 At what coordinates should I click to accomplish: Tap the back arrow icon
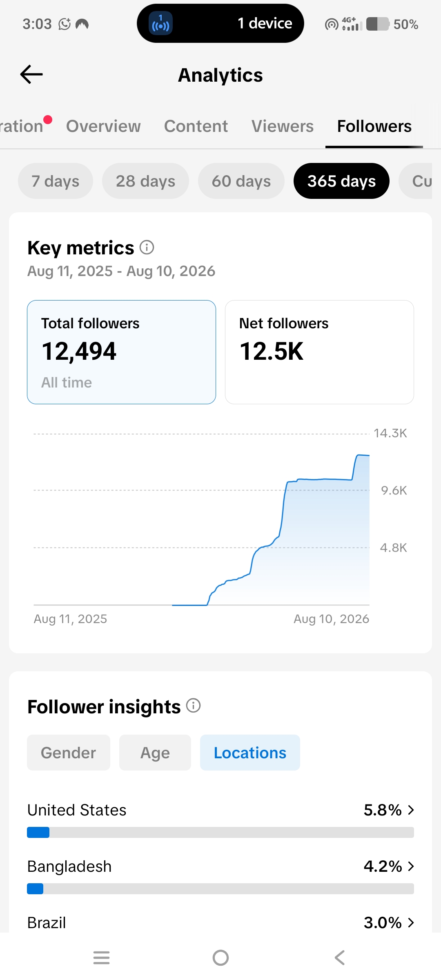31,74
